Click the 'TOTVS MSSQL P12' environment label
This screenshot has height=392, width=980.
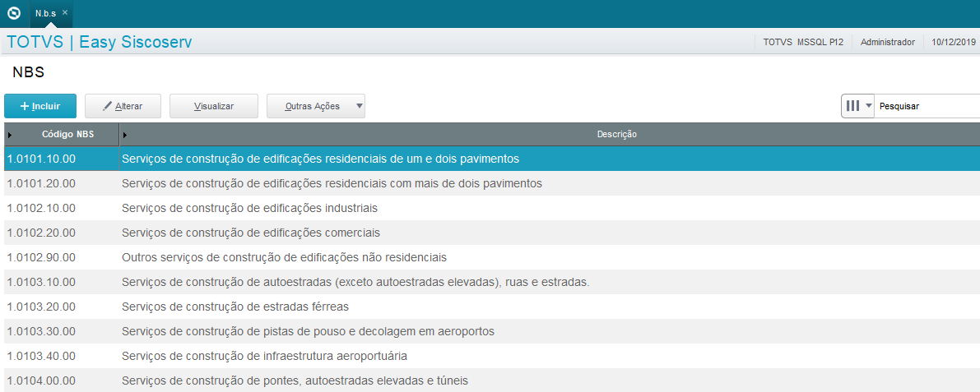coord(804,43)
